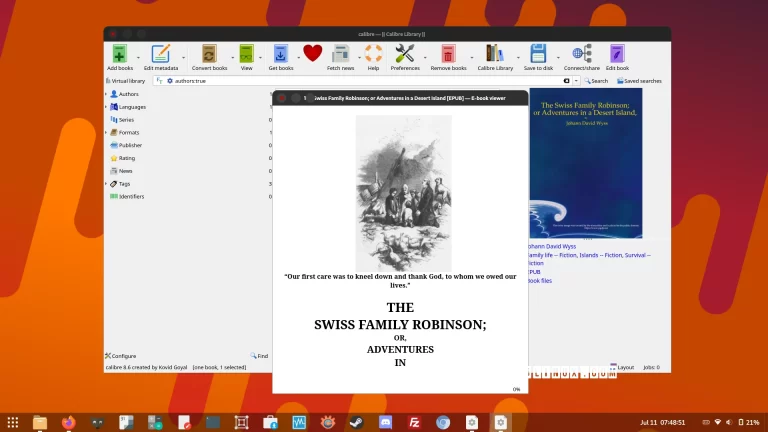Expand the Languages category in tag browser
The height and width of the screenshot is (432, 768).
coord(106,107)
